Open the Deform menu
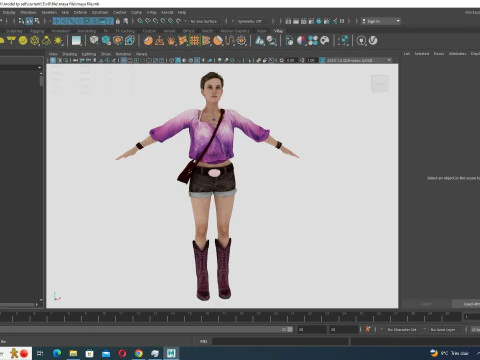480x360 pixels. pyautogui.click(x=80, y=12)
